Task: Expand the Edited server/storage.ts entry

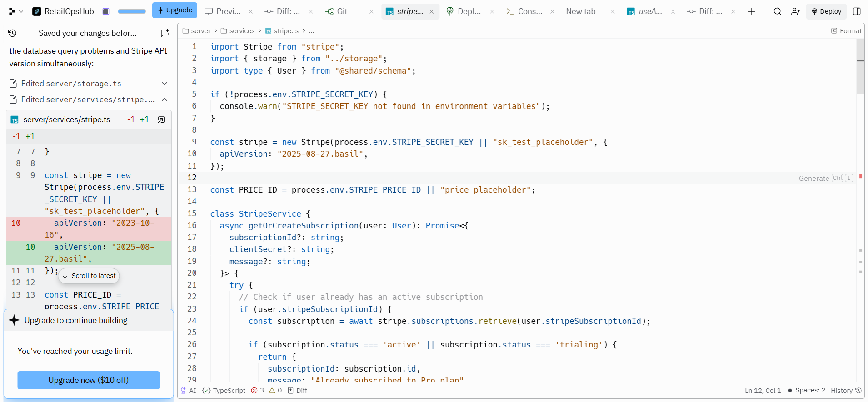Action: click(89, 84)
